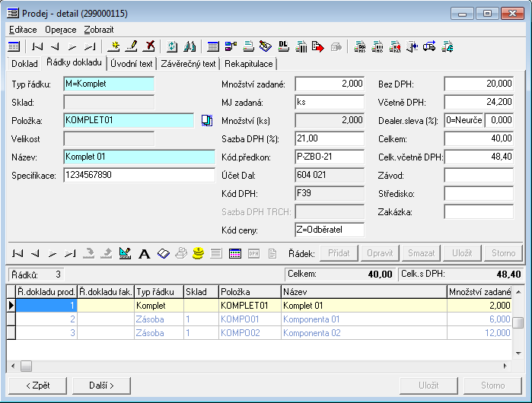532x403 pixels.
Task: Switch to the Závěrečný text tab
Action: pyautogui.click(x=188, y=64)
